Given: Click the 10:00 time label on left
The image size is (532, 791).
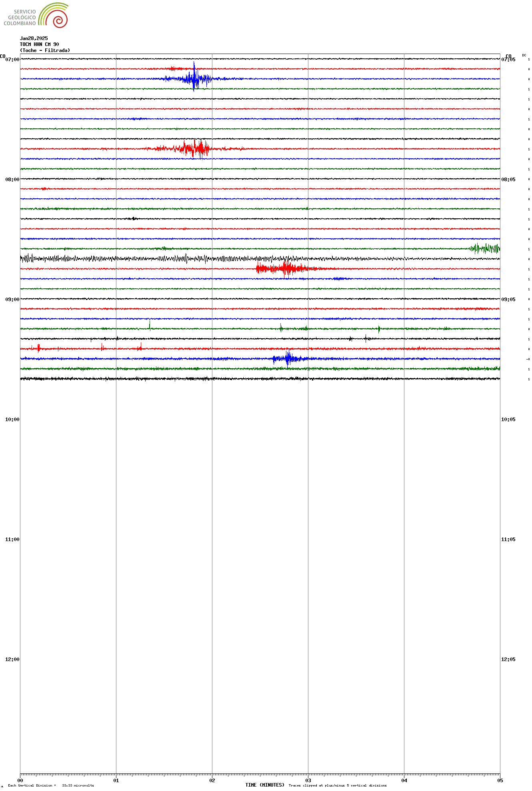Looking at the screenshot, I should click(12, 419).
